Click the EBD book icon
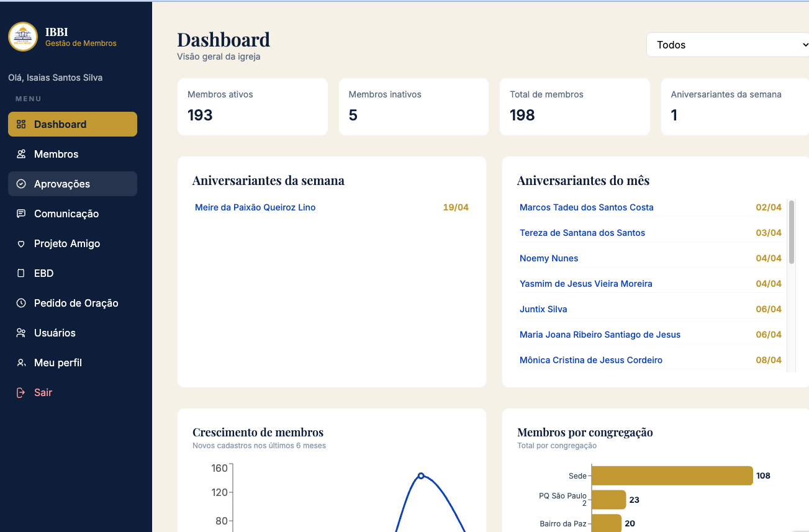The width and height of the screenshot is (809, 532). tap(21, 273)
